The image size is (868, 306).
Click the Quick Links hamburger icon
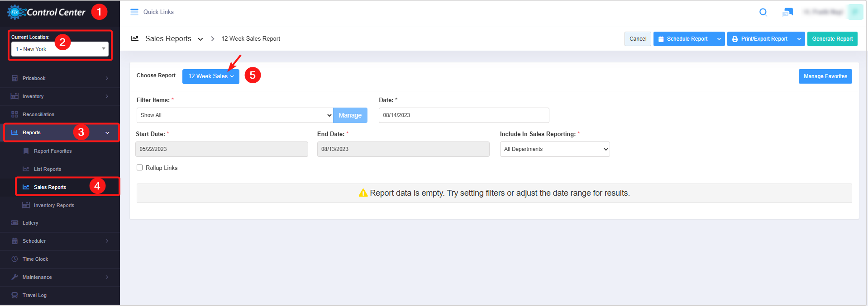click(x=134, y=12)
